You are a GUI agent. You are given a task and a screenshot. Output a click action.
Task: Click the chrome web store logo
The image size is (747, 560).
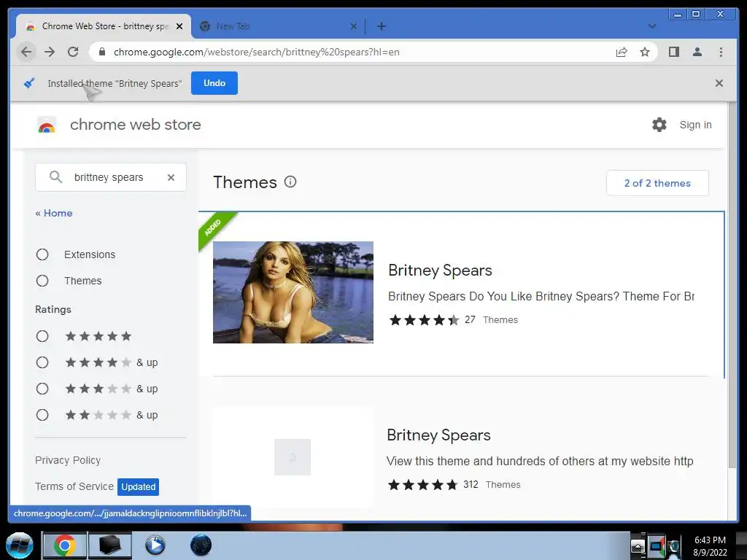tap(47, 125)
